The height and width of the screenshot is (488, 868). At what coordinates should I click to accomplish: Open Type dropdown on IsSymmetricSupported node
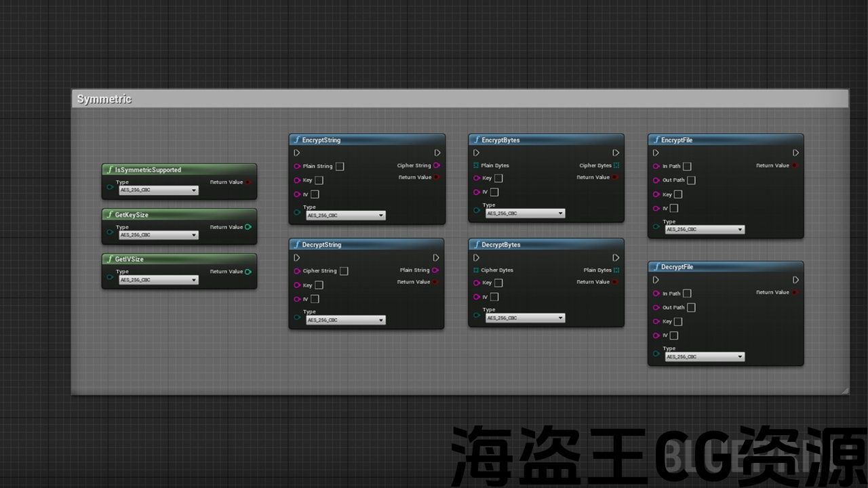pos(159,190)
